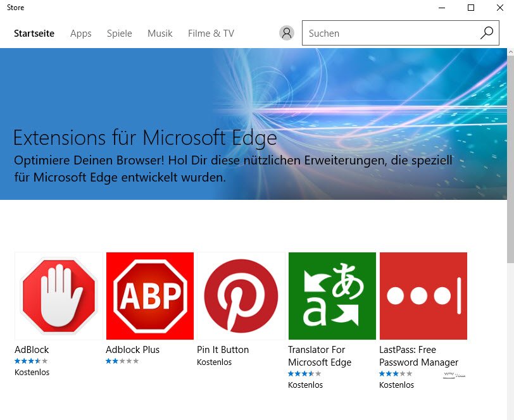Image resolution: width=514 pixels, height=420 pixels.
Task: Click the magnifying glass search icon
Action: [x=486, y=34]
